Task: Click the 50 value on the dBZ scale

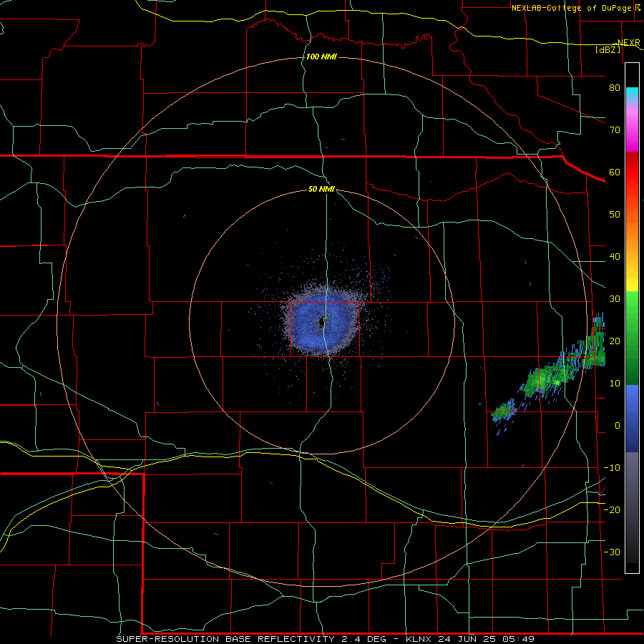Action: pyautogui.click(x=615, y=215)
